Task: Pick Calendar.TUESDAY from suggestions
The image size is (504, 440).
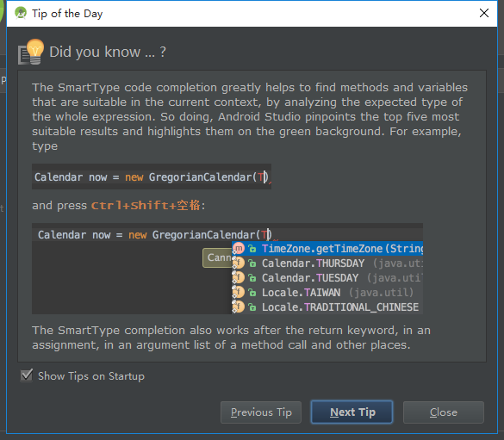Action: [x=327, y=278]
